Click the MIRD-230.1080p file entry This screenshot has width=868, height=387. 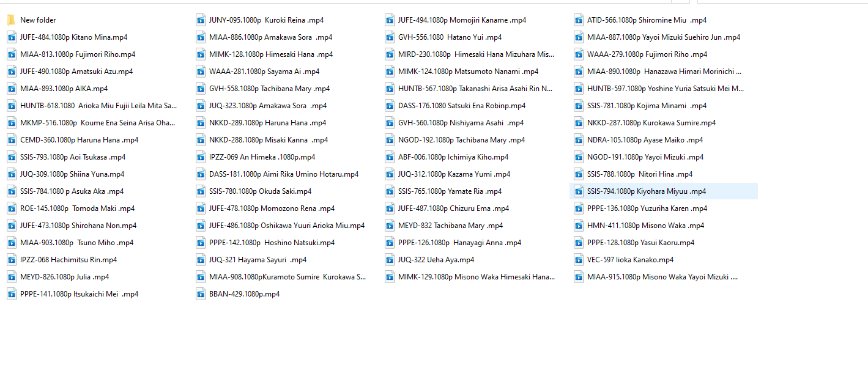(476, 54)
